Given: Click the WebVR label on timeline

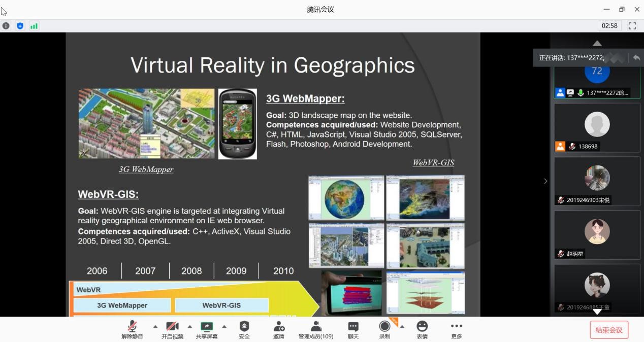Looking at the screenshot, I should 88,290.
